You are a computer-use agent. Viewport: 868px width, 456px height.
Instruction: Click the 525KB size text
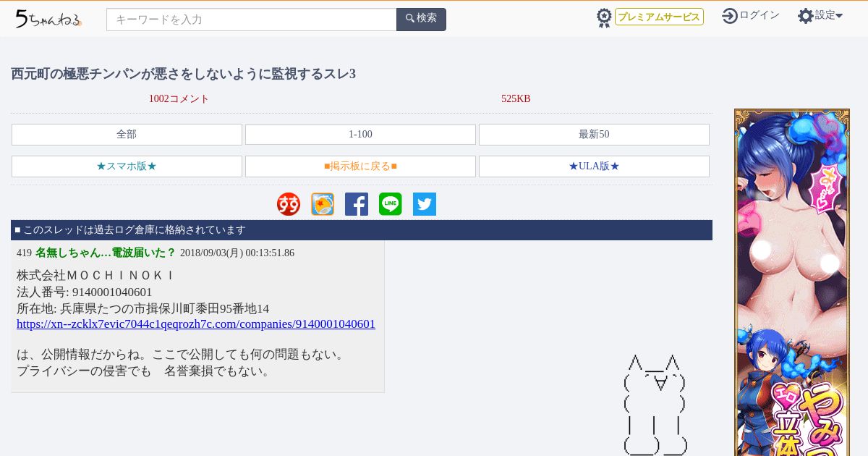[x=516, y=99]
